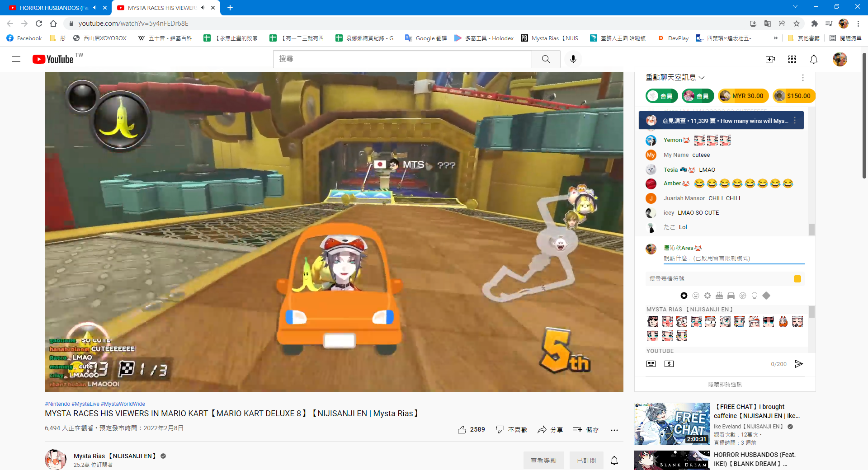Toggle the emoji keyboard icon in chat
Viewport: 868px width, 470px height.
pyautogui.click(x=651, y=364)
